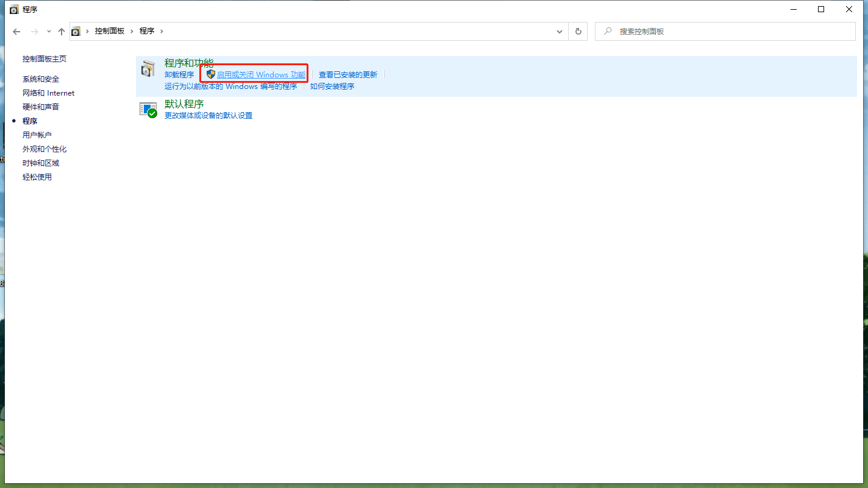The height and width of the screenshot is (488, 868).
Task: Open 查看已安装的更新
Action: click(348, 75)
